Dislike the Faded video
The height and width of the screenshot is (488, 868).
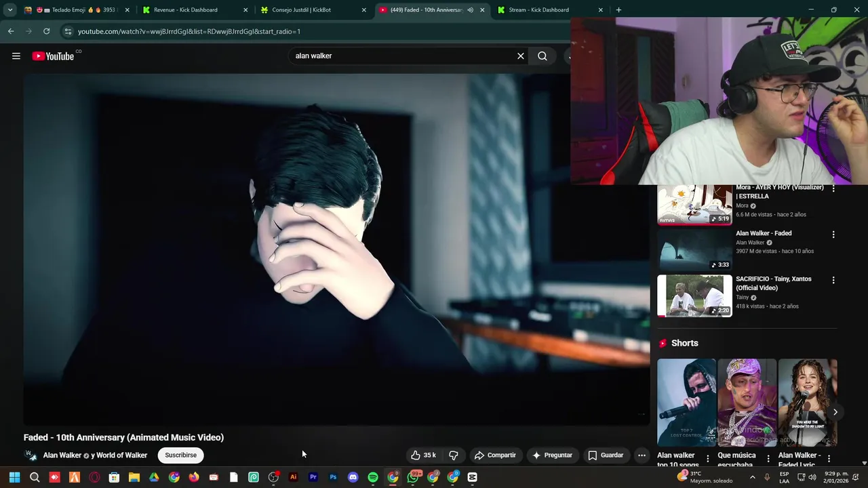click(454, 455)
